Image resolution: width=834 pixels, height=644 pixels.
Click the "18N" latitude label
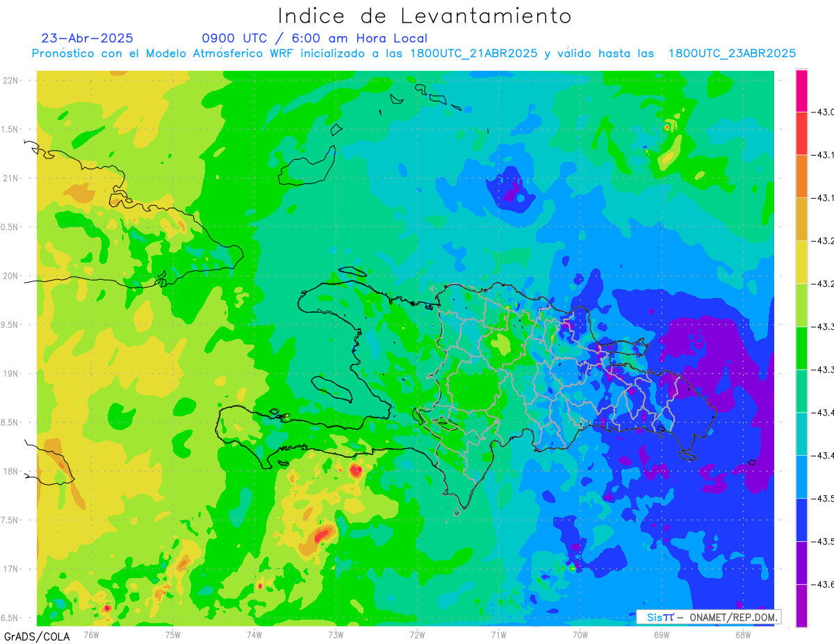pyautogui.click(x=12, y=472)
